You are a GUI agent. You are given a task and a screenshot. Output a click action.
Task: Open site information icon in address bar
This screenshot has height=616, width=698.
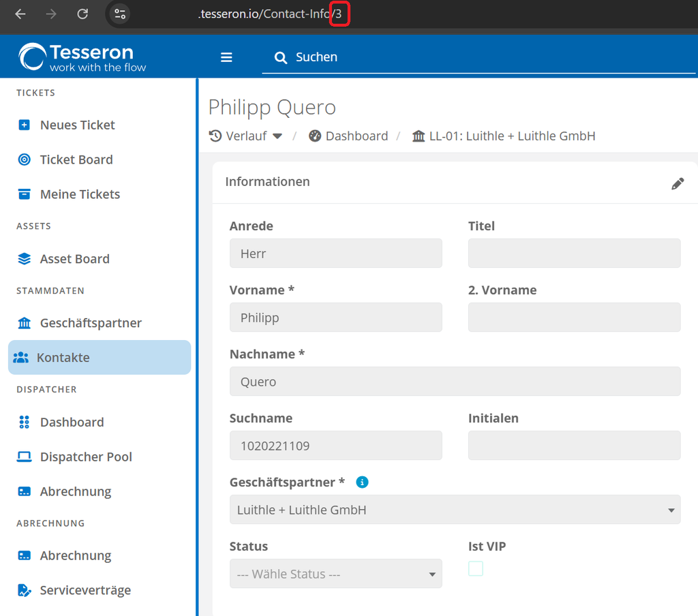point(120,14)
